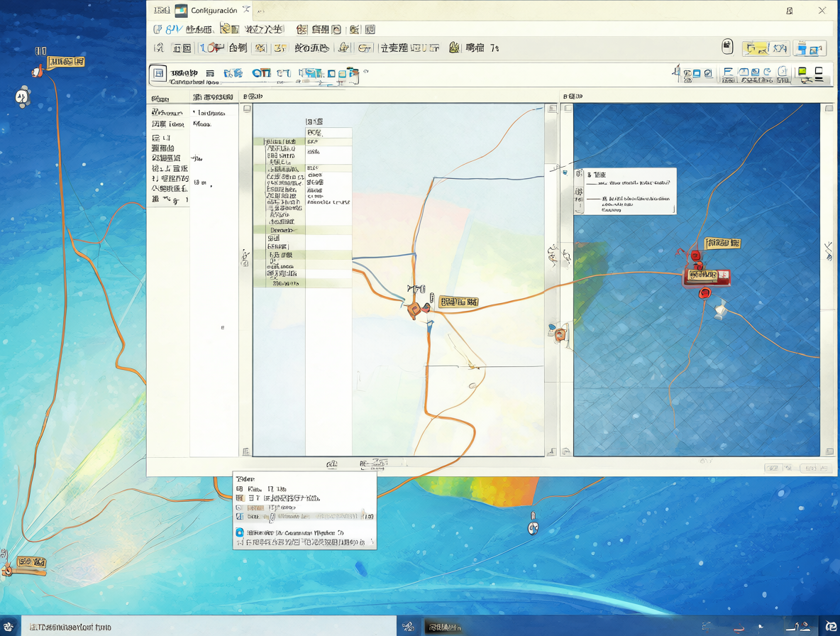Viewport: 840px width, 636px height.
Task: Click the taskbar icon left of the dark button
Action: pyautogui.click(x=408, y=626)
